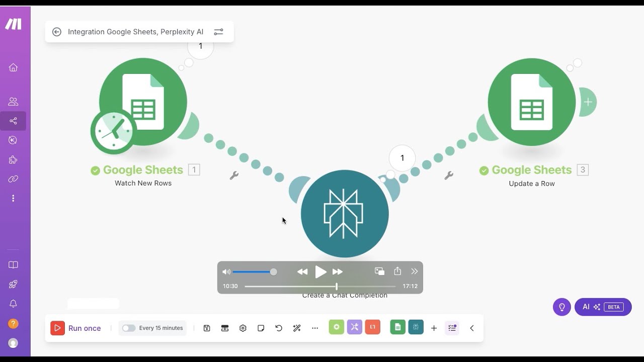Viewport: 644px width, 362px height.
Task: Select the Scenarios share icon in the sidebar
Action: (x=14, y=121)
